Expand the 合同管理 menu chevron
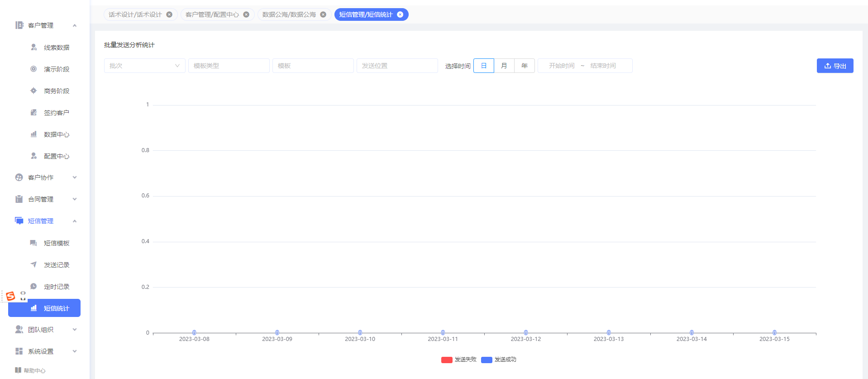The height and width of the screenshot is (379, 868). pos(75,199)
